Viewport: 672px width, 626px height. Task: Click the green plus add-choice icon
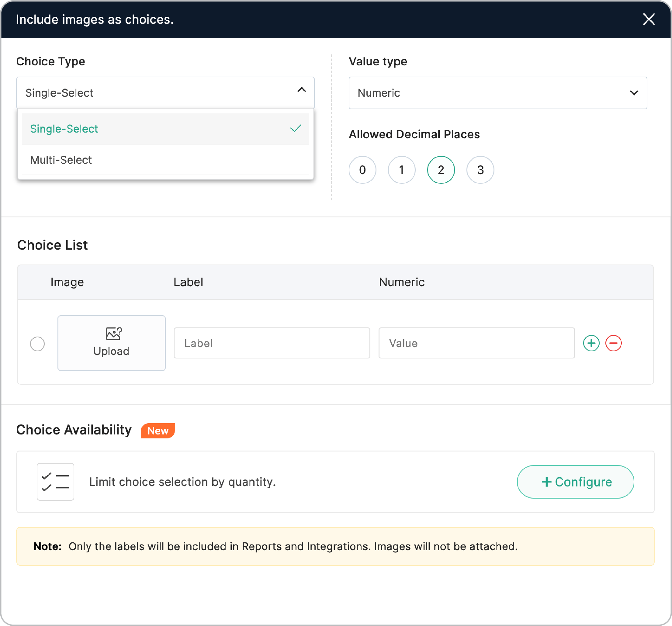[591, 343]
